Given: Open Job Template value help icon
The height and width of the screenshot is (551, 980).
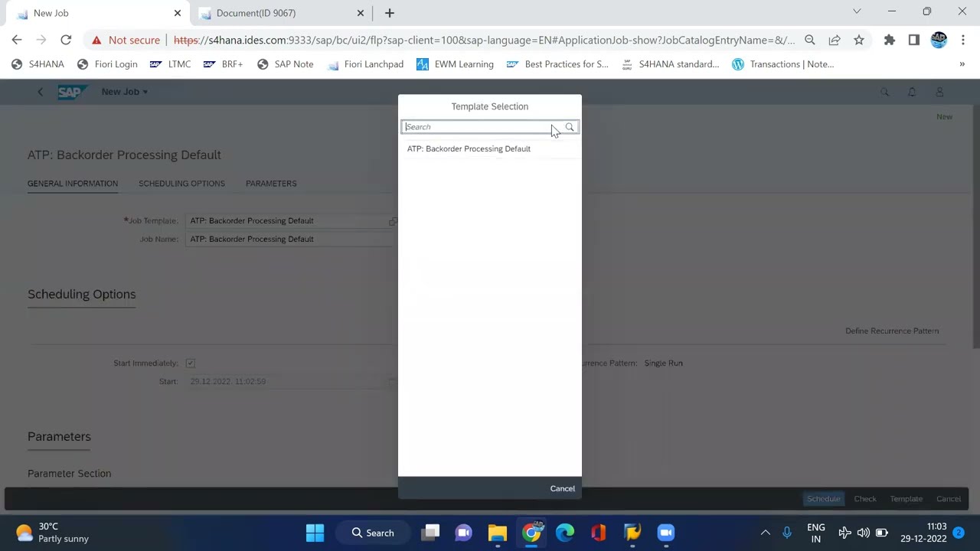Looking at the screenshot, I should tap(393, 221).
